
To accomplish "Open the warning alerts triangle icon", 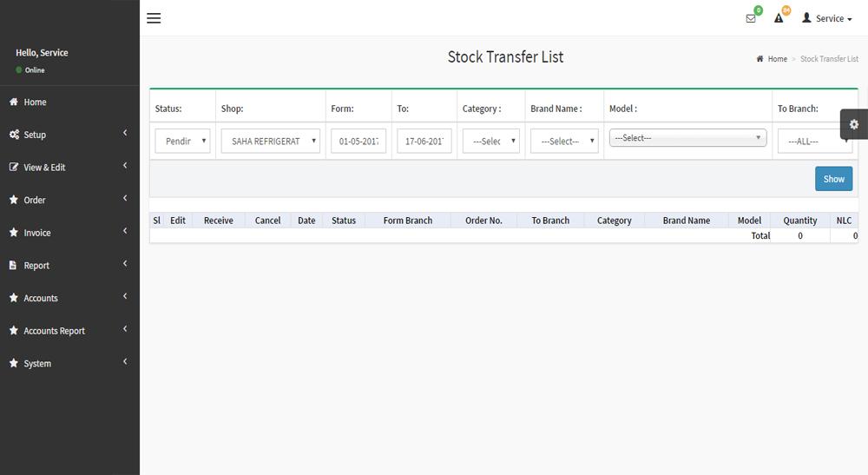I will click(779, 18).
